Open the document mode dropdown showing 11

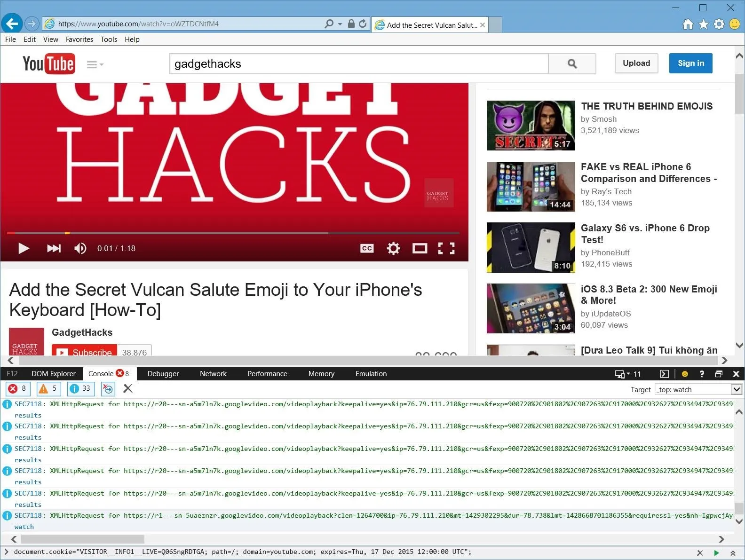click(628, 374)
